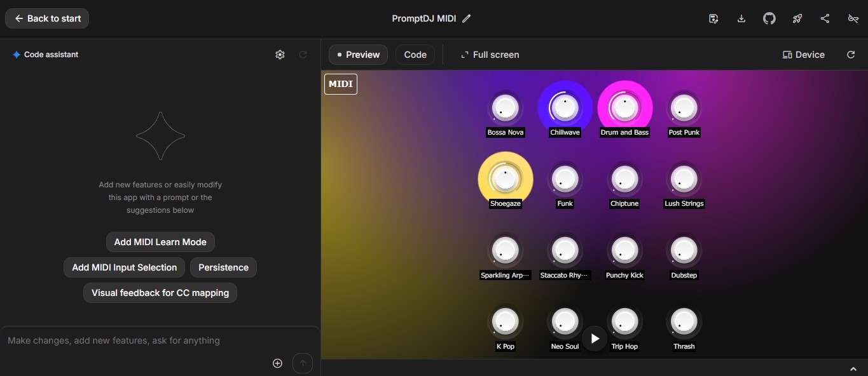868x376 pixels.
Task: Click the Shoegaze knob
Action: point(506,179)
